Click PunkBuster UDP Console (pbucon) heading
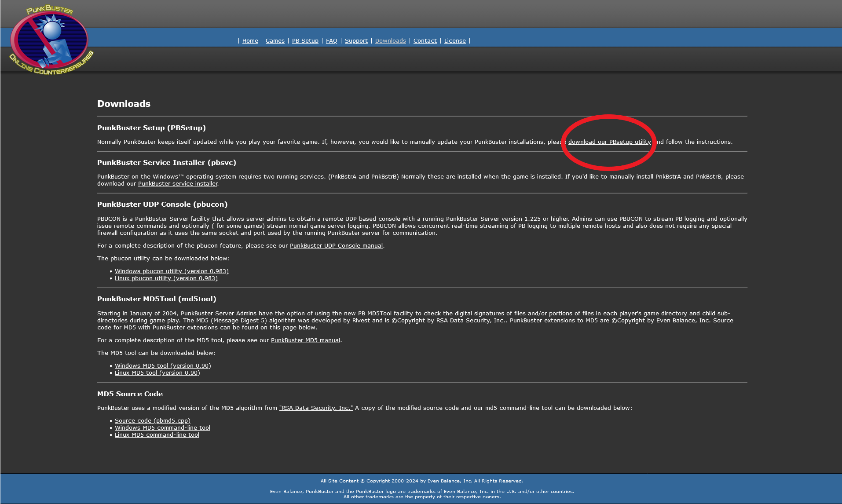 [x=162, y=205]
